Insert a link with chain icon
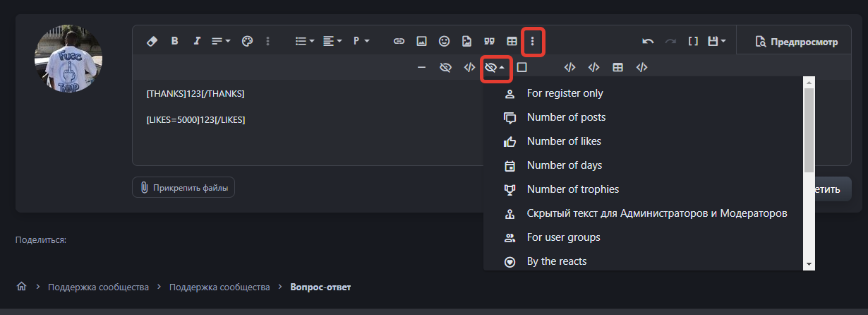 coord(399,41)
